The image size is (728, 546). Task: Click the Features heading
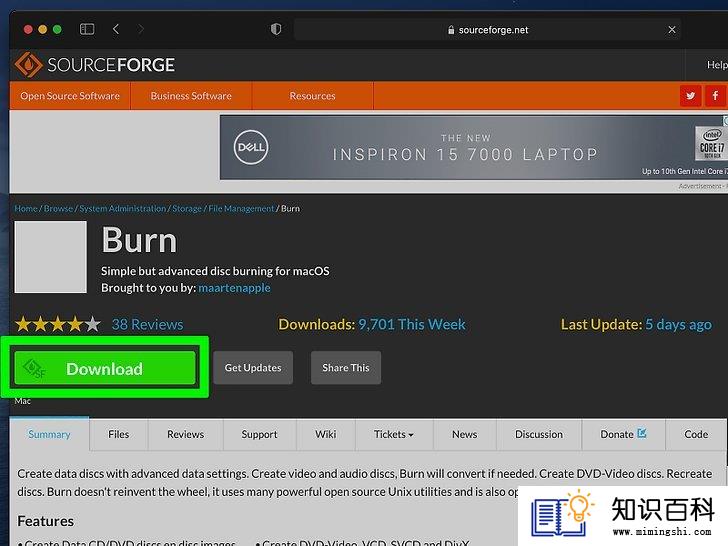tap(46, 521)
